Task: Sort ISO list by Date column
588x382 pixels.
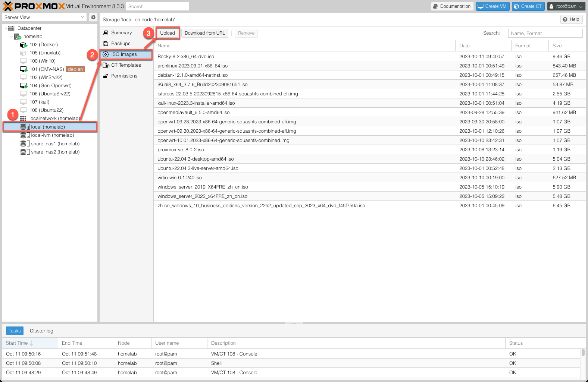Action: pyautogui.click(x=483, y=46)
